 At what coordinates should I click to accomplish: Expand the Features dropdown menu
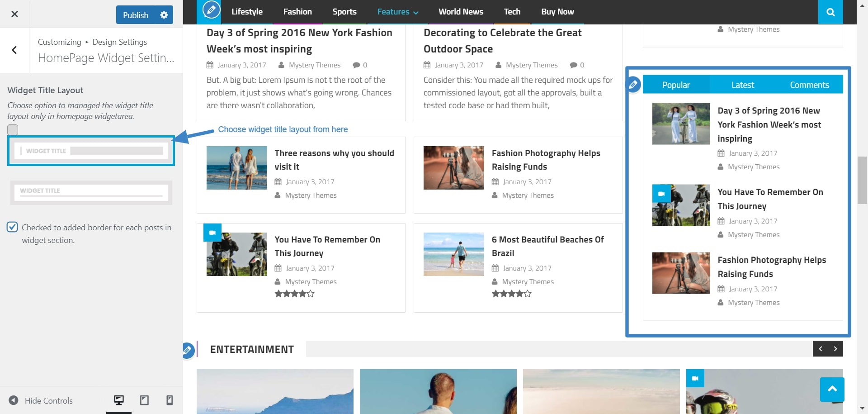click(x=397, y=12)
